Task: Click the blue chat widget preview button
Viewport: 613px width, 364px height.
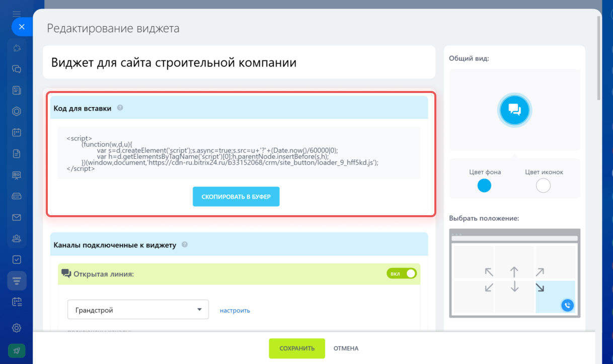Action: pyautogui.click(x=514, y=110)
